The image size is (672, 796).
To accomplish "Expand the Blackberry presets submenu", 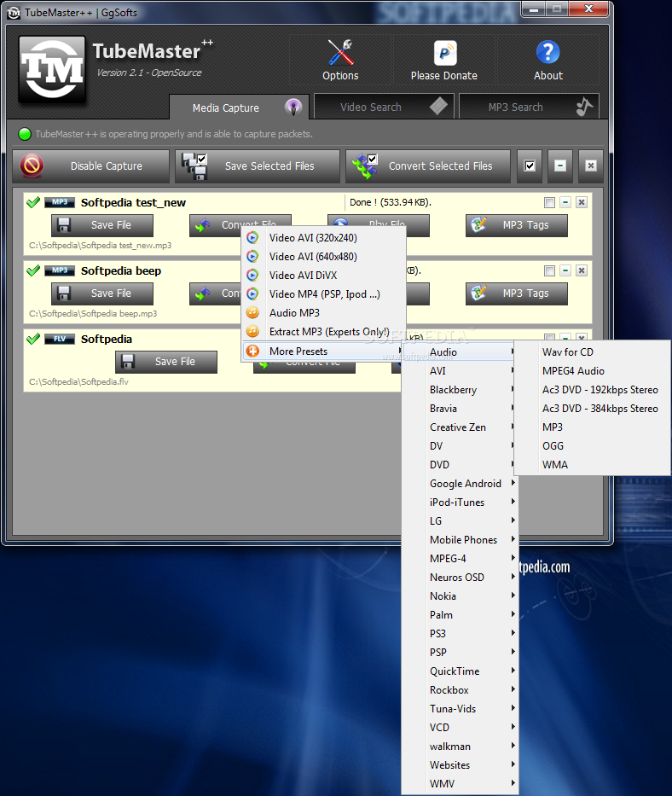I will click(460, 390).
